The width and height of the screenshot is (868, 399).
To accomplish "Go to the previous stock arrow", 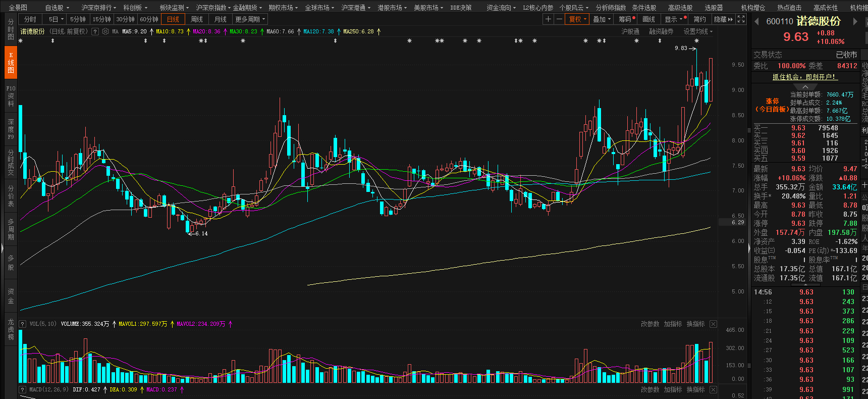I will (x=756, y=21).
